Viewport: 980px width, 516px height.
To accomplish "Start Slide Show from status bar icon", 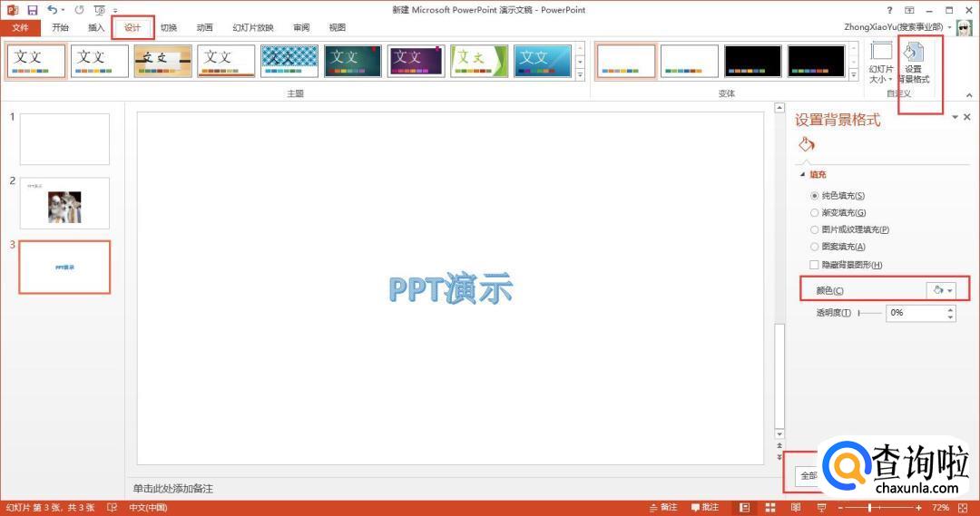I will click(x=821, y=507).
